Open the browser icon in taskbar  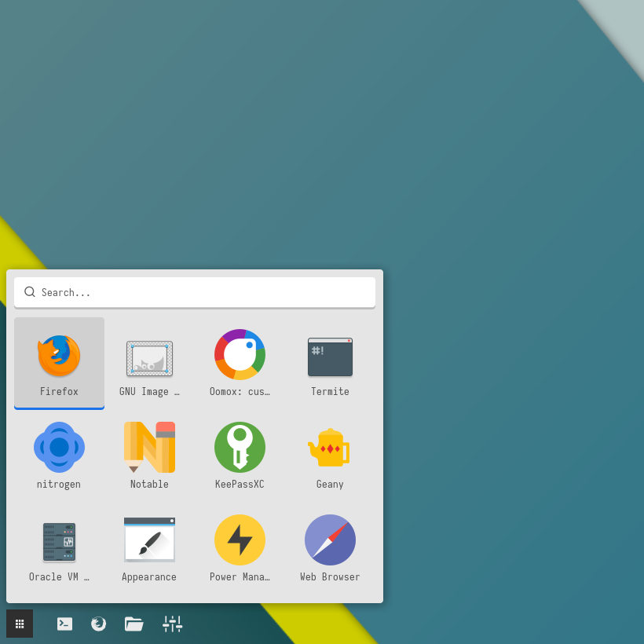[99, 624]
